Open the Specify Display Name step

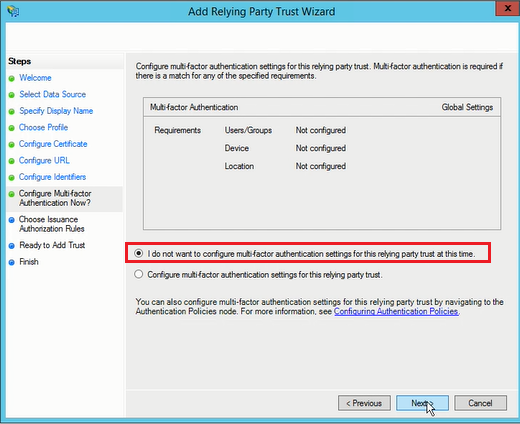(56, 111)
